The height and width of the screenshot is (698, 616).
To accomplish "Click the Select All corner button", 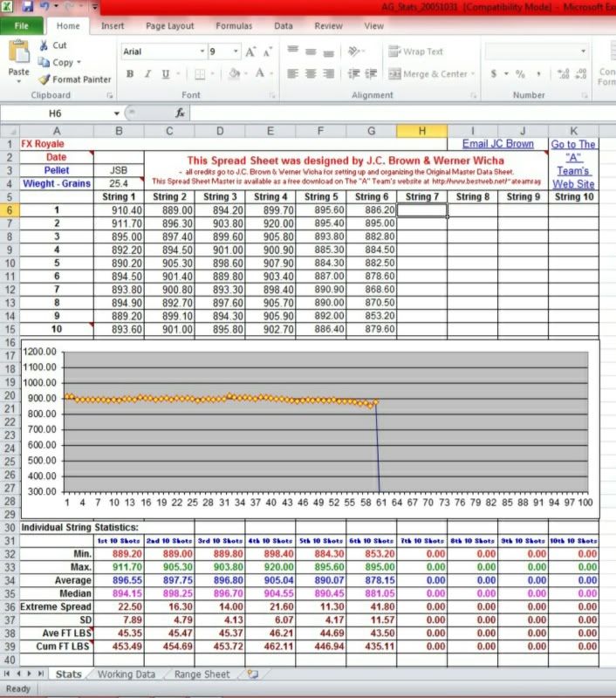I will point(10,131).
